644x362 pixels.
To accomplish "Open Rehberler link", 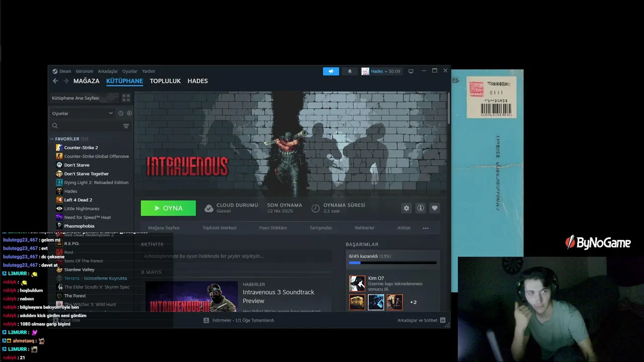I will point(365,228).
